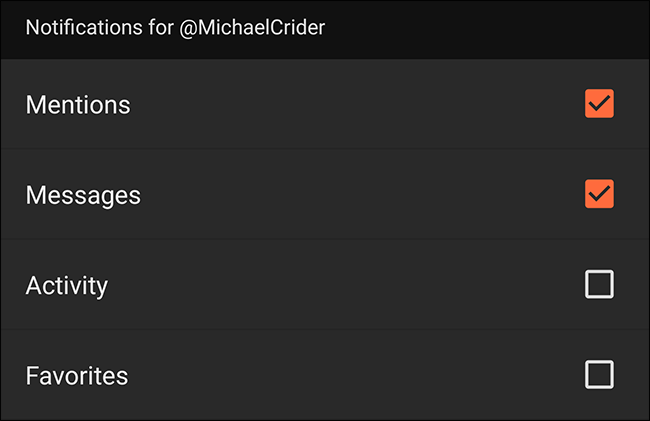
Task: Tap the empty box beside Favorites
Action: click(x=599, y=375)
